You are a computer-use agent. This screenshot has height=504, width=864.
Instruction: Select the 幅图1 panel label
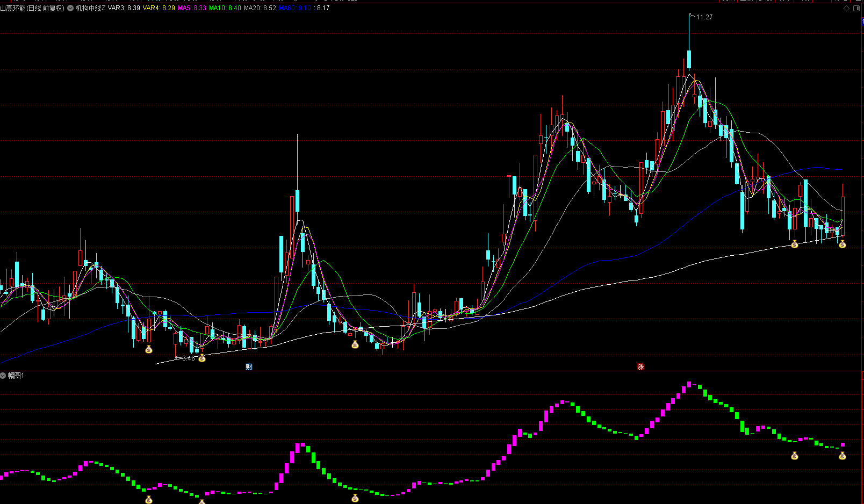pos(16,376)
